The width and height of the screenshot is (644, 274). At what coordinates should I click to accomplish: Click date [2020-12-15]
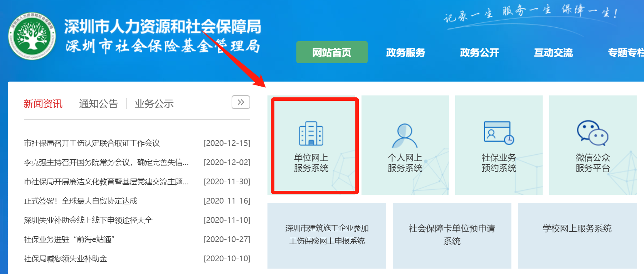(x=227, y=143)
